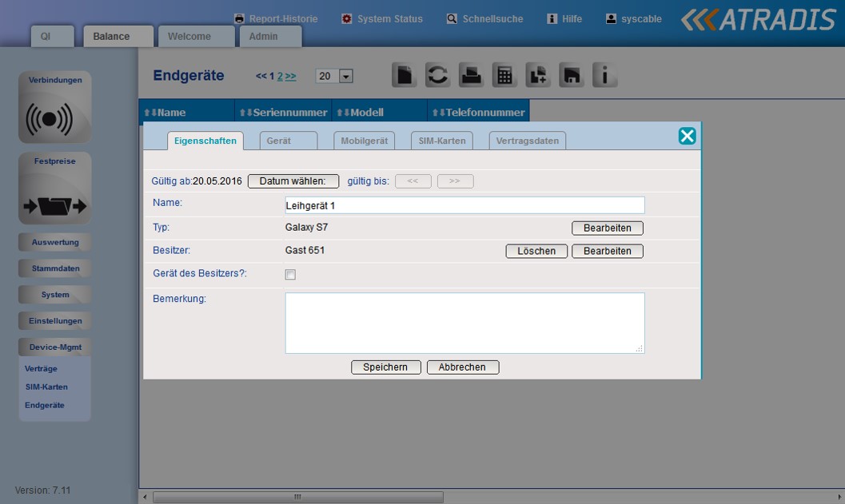Image resolution: width=845 pixels, height=504 pixels.
Task: Toggle the Gerät des Besitzers checkbox
Action: 291,275
